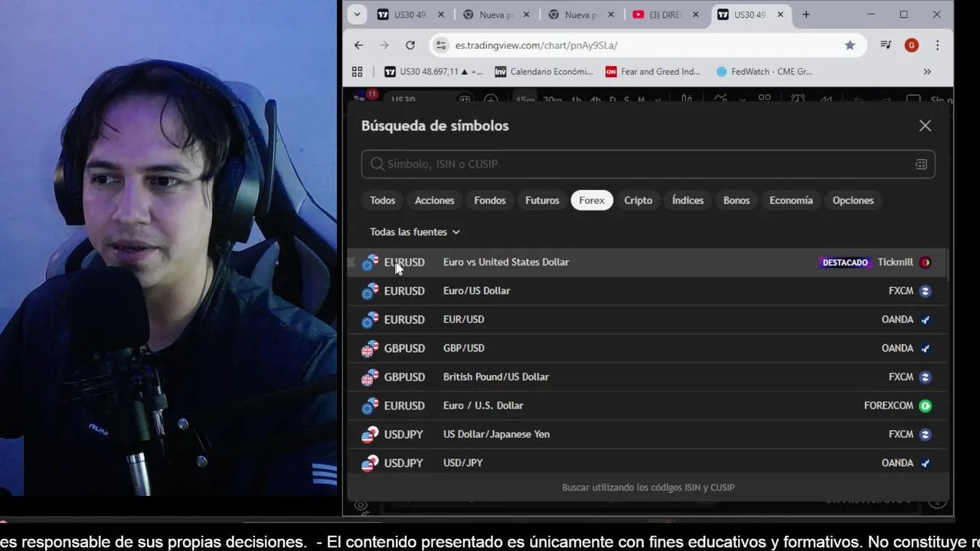Viewport: 980px width, 551px height.
Task: Choose USDJPY USD/JPY OANDA row
Action: tap(648, 463)
